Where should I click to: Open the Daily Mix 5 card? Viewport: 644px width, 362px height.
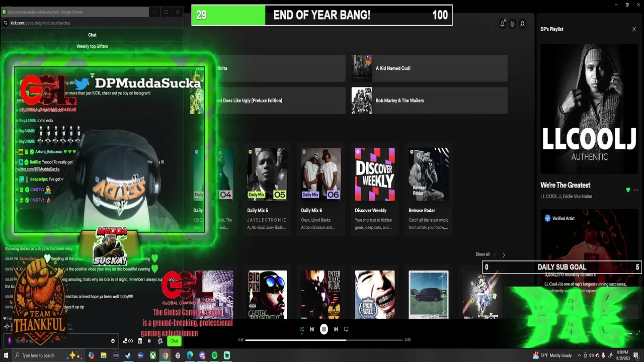[267, 189]
